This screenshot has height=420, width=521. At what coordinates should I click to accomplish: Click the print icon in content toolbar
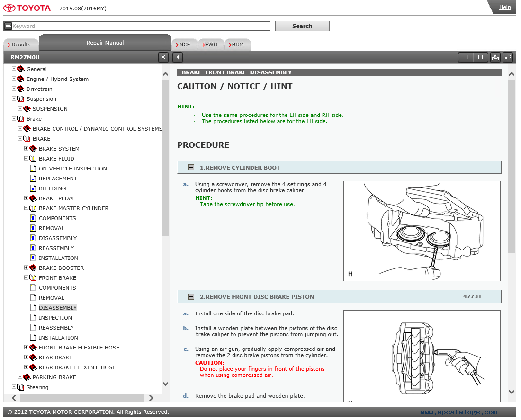coord(495,57)
